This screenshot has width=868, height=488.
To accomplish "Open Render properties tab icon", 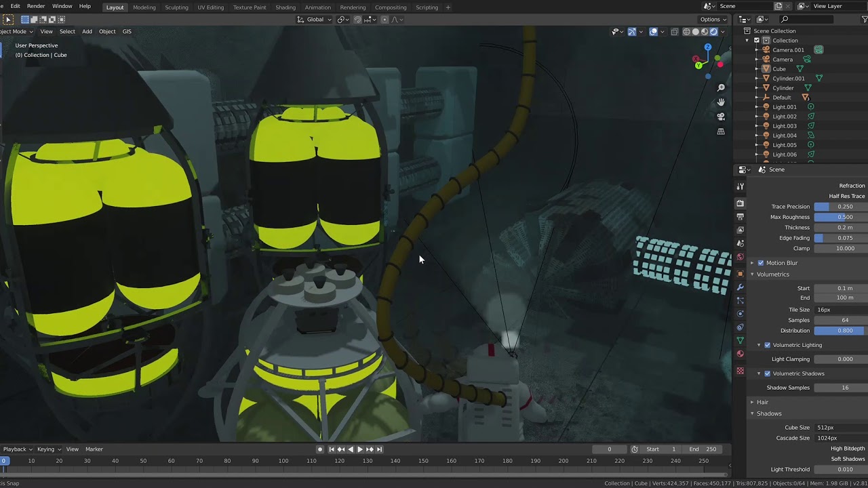I will 740,203.
